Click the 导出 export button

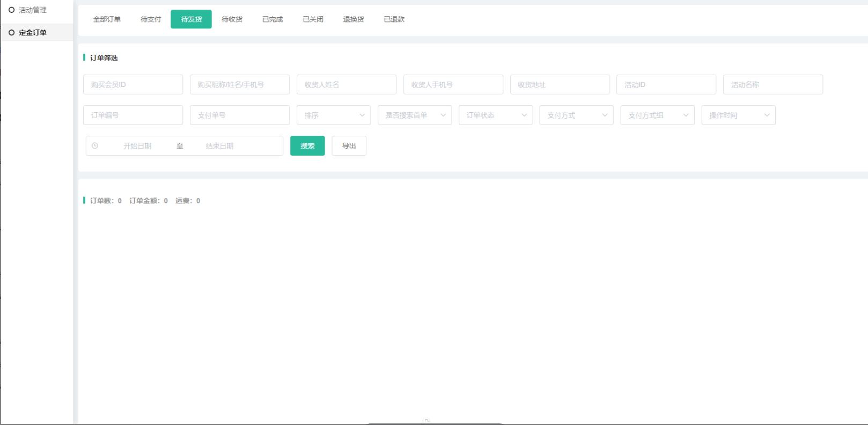tap(349, 146)
